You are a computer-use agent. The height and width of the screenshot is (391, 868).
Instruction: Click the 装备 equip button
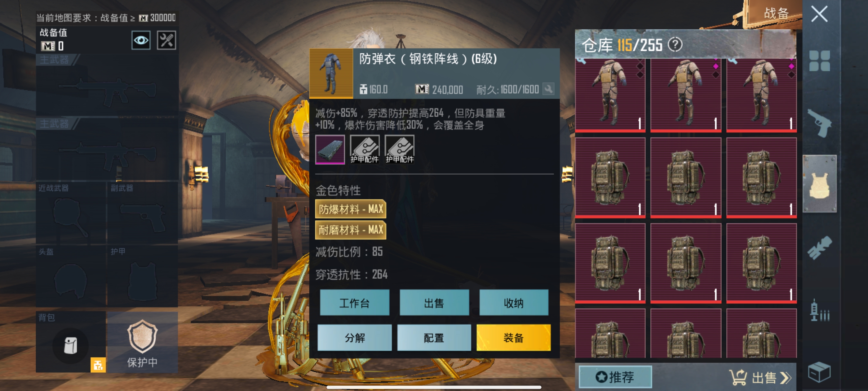[x=514, y=338]
